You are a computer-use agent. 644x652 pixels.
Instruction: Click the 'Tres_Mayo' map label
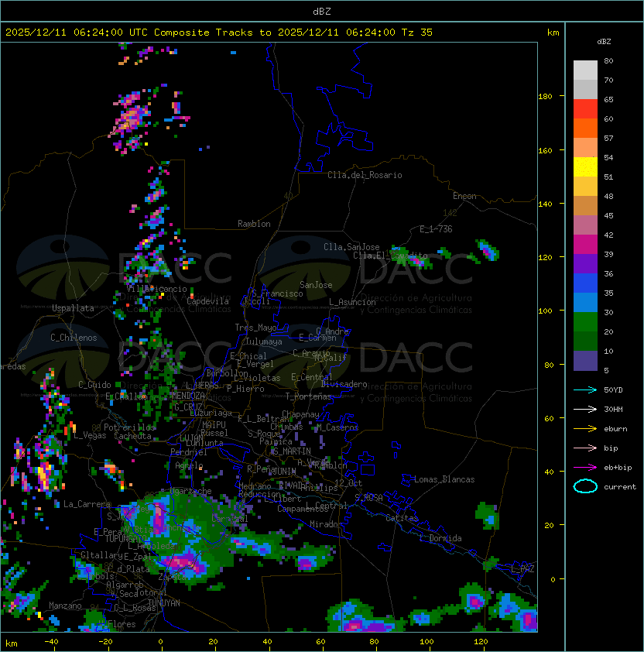pyautogui.click(x=255, y=328)
